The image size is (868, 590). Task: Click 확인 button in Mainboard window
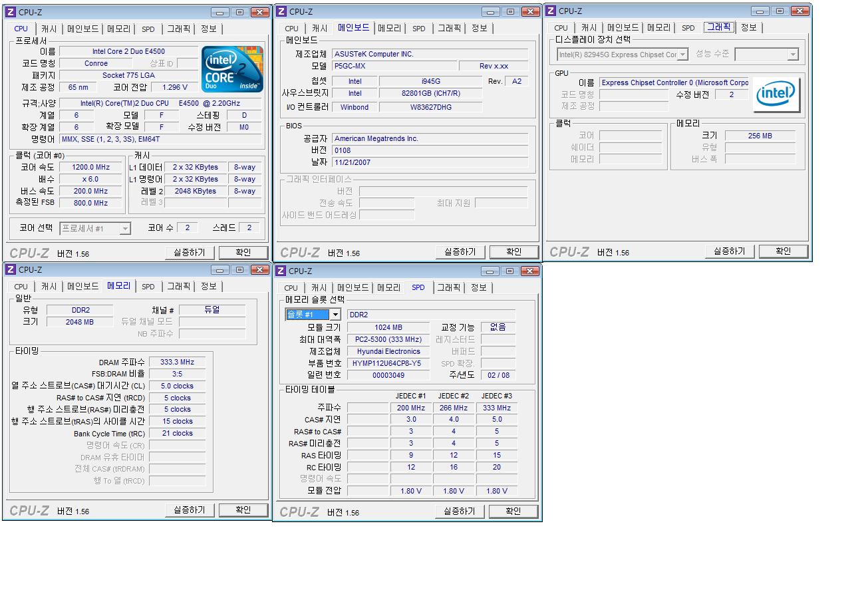point(514,252)
